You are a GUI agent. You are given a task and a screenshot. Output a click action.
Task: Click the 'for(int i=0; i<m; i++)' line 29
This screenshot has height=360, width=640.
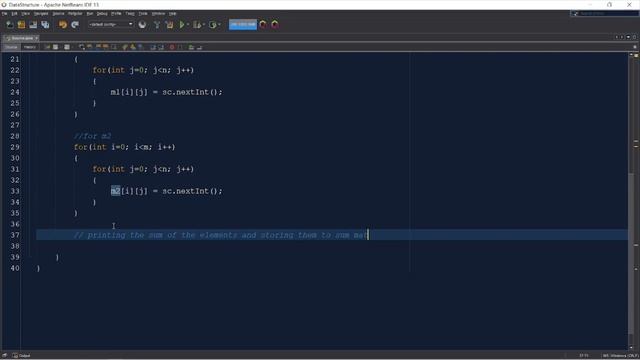click(x=124, y=147)
